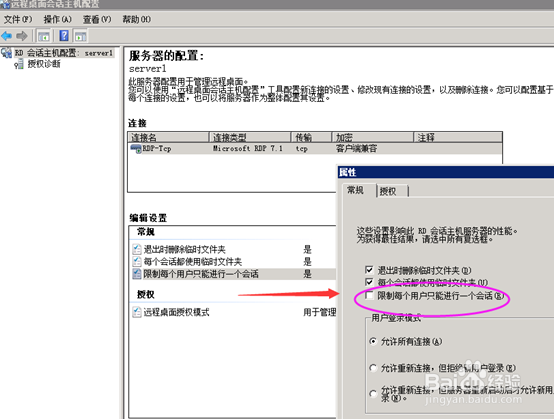Select 远程桌面授权模式 setting row
The height and width of the screenshot is (419, 554).
coord(232,312)
